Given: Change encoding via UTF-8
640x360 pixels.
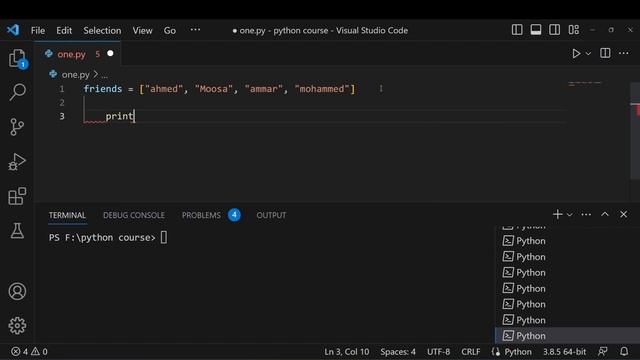Looking at the screenshot, I should tap(438, 352).
